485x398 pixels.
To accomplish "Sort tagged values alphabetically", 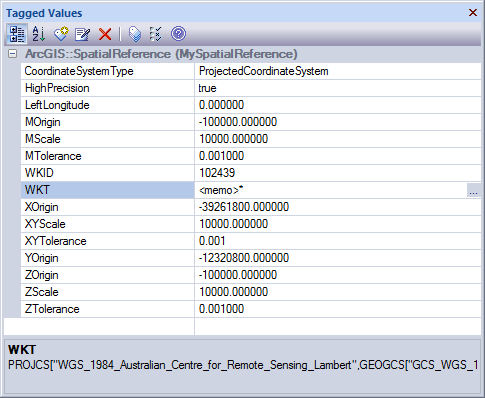I will [39, 34].
